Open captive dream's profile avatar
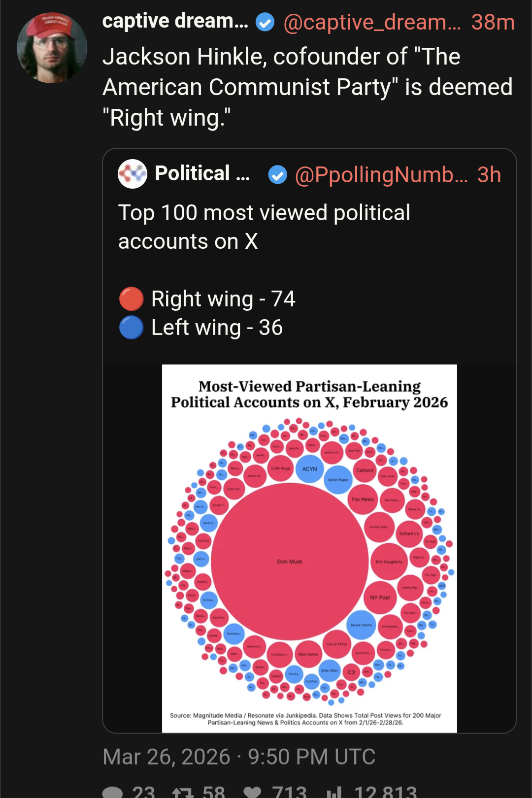The height and width of the screenshot is (798, 532). click(52, 48)
